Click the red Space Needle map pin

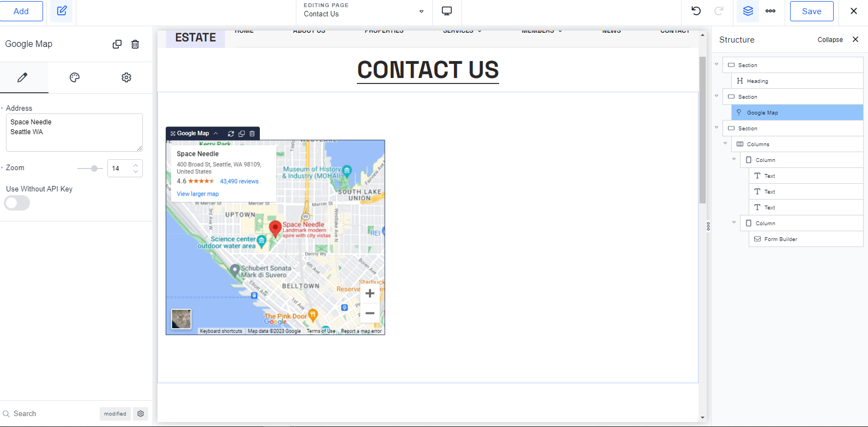(x=275, y=229)
